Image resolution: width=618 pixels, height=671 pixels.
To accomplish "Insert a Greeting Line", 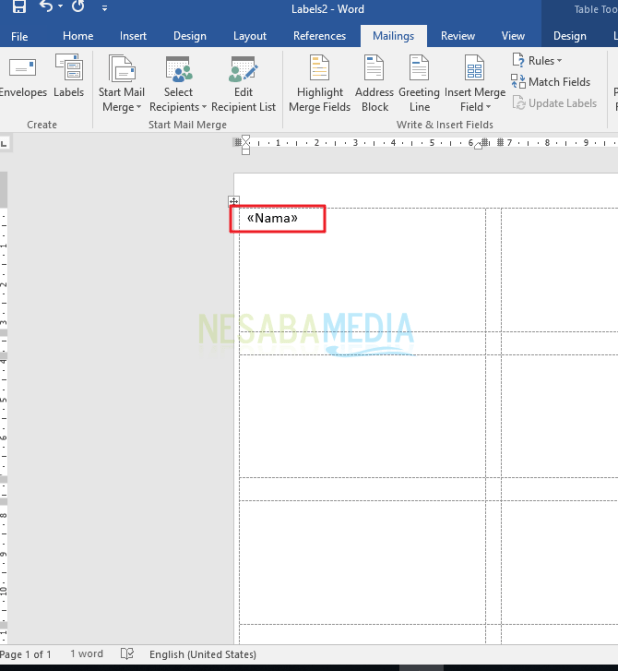I will click(419, 84).
